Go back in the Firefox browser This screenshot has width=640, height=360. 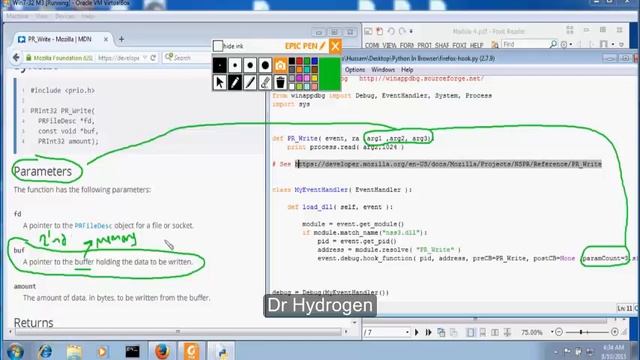tap(16, 58)
